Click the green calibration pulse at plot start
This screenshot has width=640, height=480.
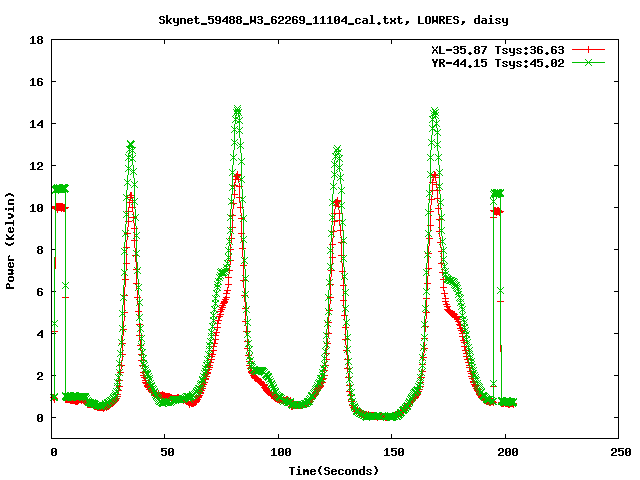tap(60, 188)
